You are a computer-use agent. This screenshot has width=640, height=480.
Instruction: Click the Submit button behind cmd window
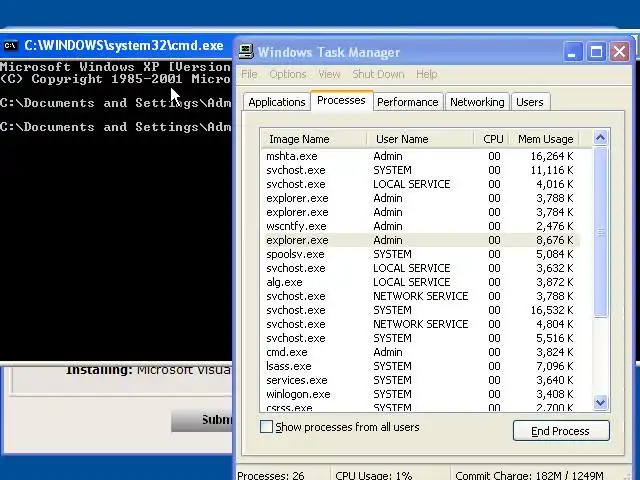[x=202, y=420]
